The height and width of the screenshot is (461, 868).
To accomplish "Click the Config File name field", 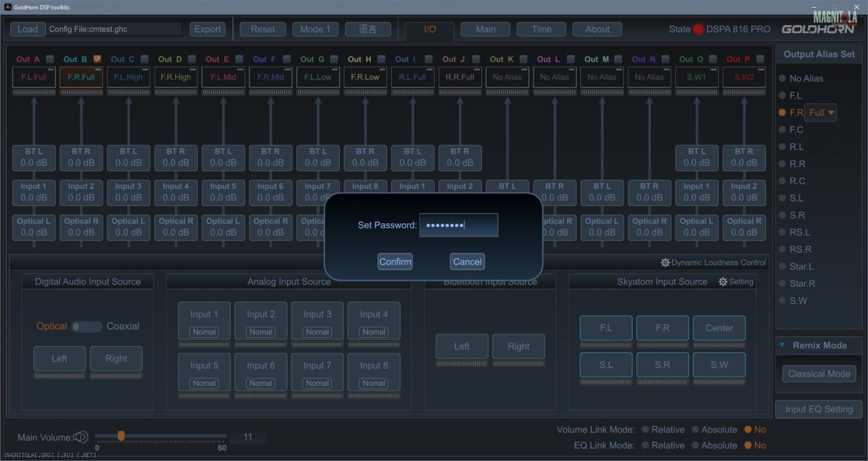I will tap(114, 29).
